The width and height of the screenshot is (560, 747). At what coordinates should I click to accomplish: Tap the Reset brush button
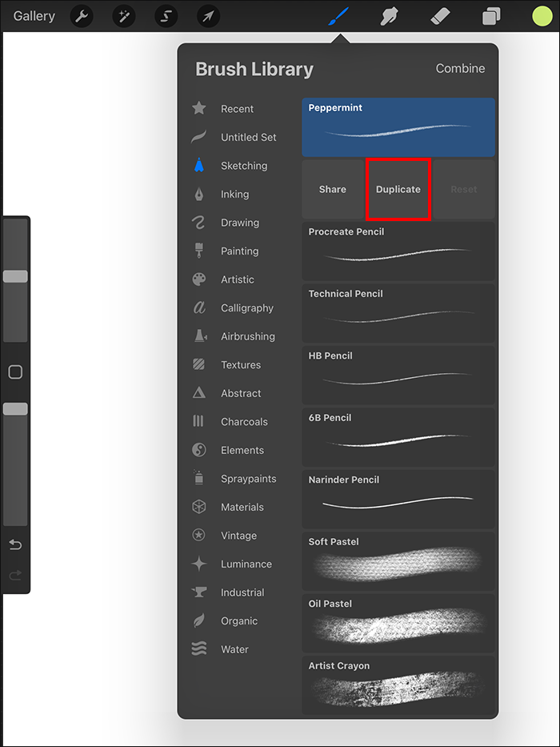pyautogui.click(x=464, y=189)
